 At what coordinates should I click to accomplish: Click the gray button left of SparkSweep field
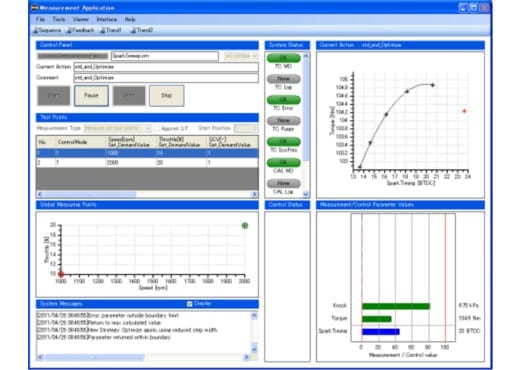(72, 56)
